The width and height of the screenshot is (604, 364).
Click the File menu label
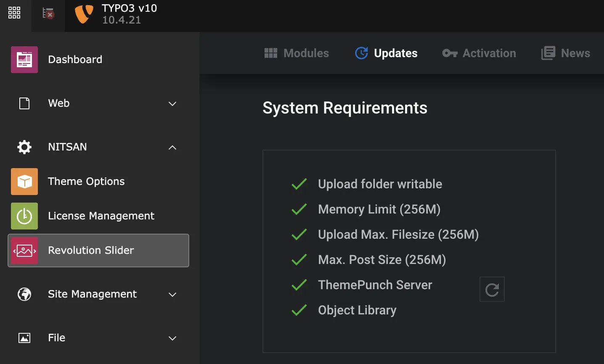click(x=56, y=338)
